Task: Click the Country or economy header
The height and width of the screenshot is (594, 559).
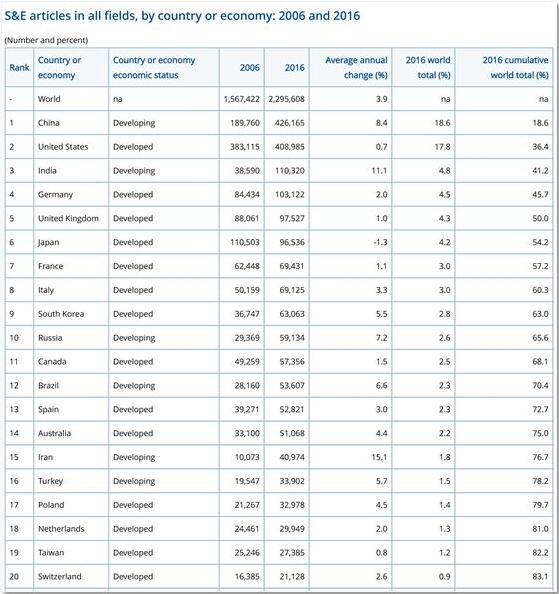Action: pyautogui.click(x=59, y=67)
